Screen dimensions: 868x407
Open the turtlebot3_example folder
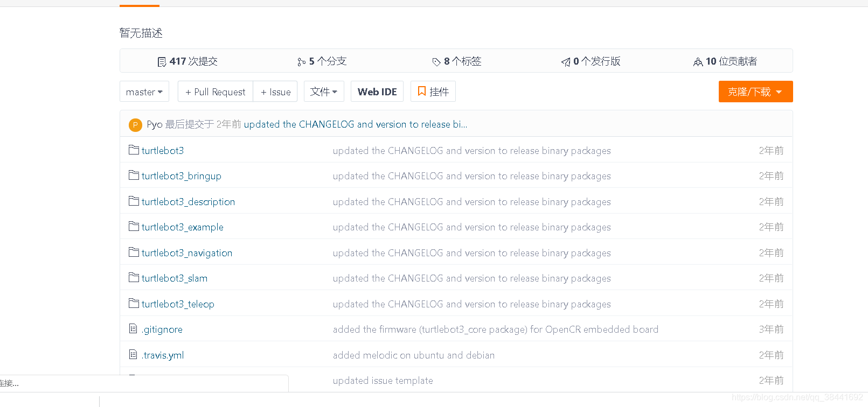tap(182, 227)
